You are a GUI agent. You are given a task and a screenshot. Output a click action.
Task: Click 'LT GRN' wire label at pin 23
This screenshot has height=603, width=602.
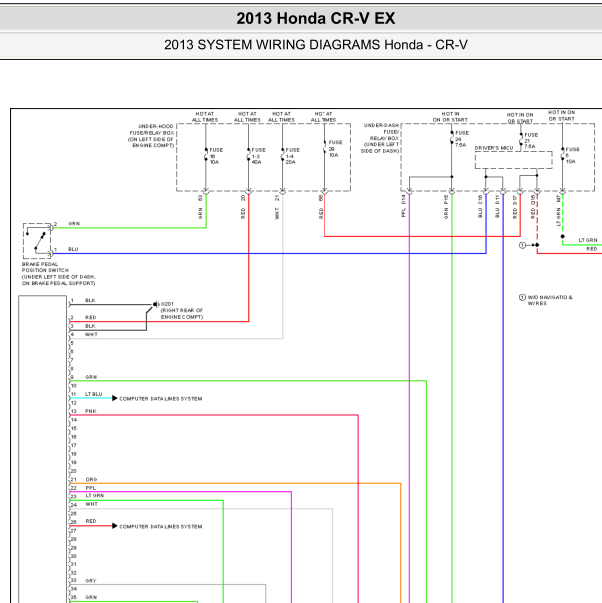pos(94,496)
